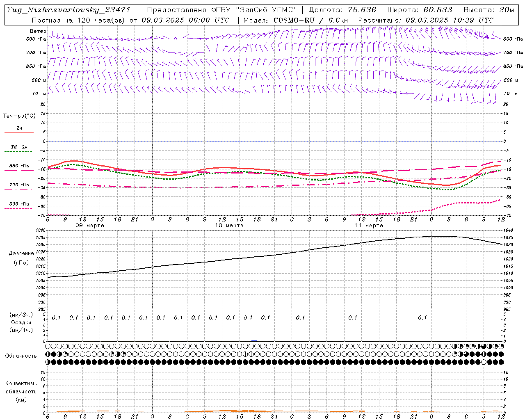Click the Широта: 60.833 header field
Screen dimensions: 525x420
(x=420, y=10)
